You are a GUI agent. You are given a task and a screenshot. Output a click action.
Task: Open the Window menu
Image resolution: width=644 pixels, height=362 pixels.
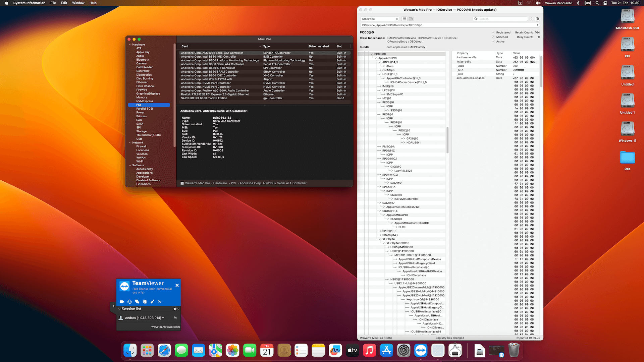[78, 3]
